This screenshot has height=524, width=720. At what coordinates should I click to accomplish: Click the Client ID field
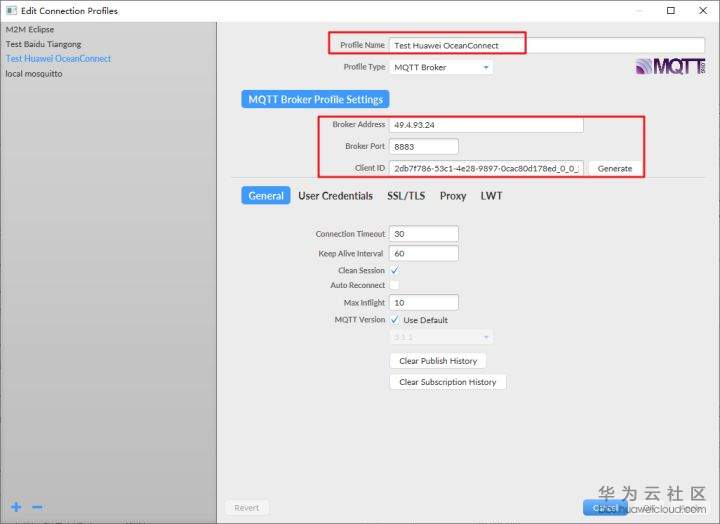click(x=486, y=169)
